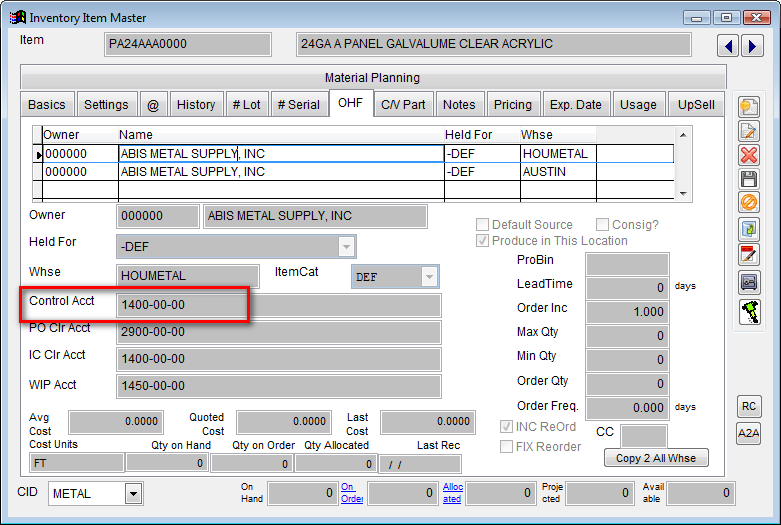Viewport: 781px width, 525px height.
Task: Click the new record icon in side toolbar
Action: (748, 107)
